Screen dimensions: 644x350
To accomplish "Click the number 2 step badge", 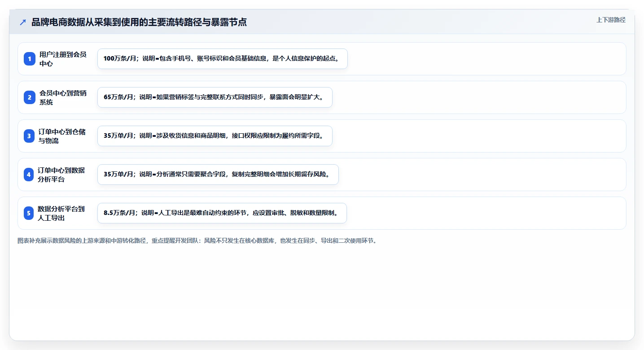I will click(30, 97).
